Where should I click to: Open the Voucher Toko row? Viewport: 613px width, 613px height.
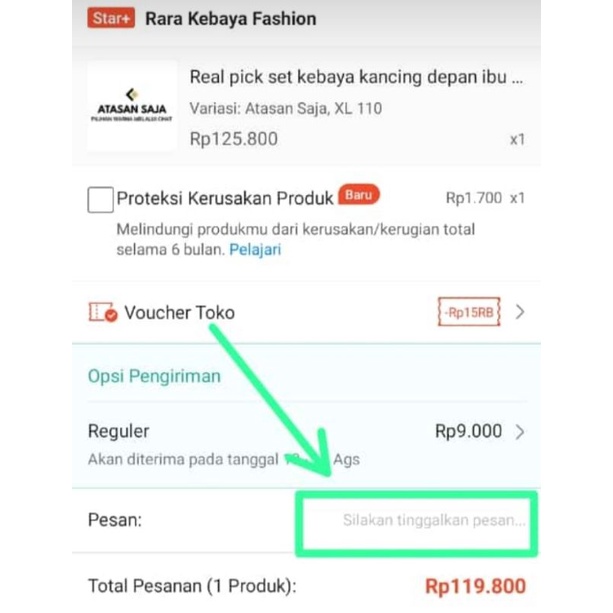[306, 312]
